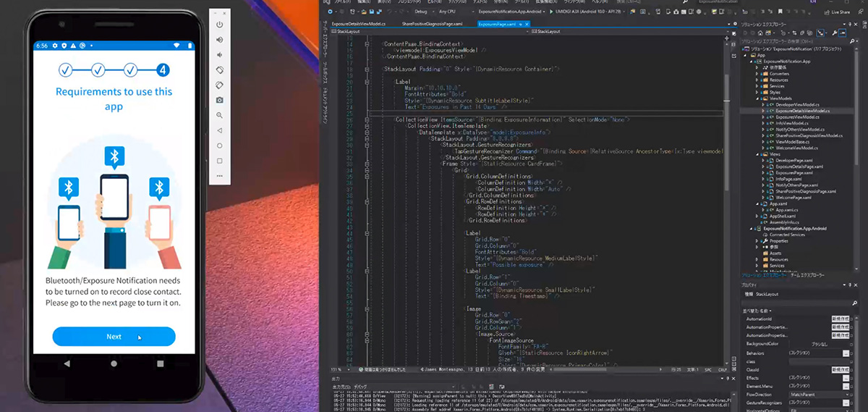Click the emulator power button

coord(220,25)
